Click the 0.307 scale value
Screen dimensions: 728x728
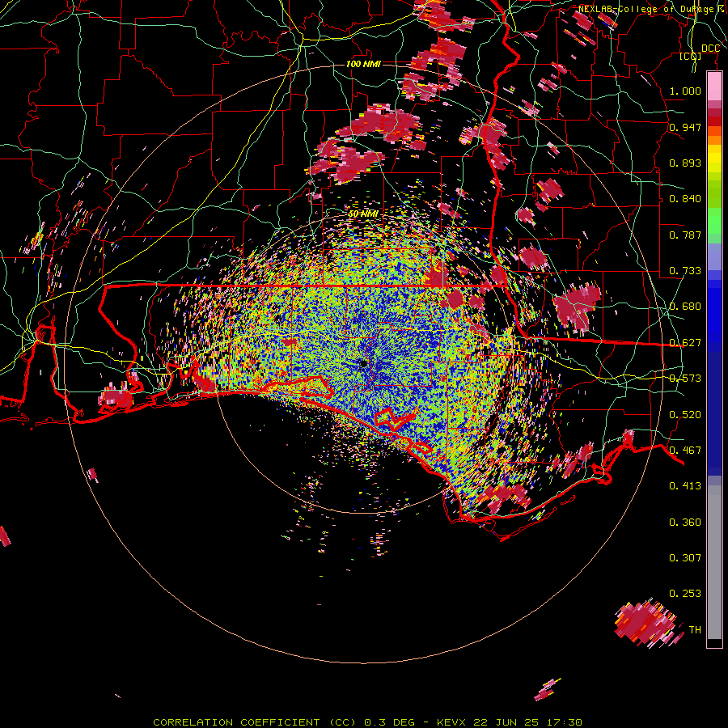[685, 558]
